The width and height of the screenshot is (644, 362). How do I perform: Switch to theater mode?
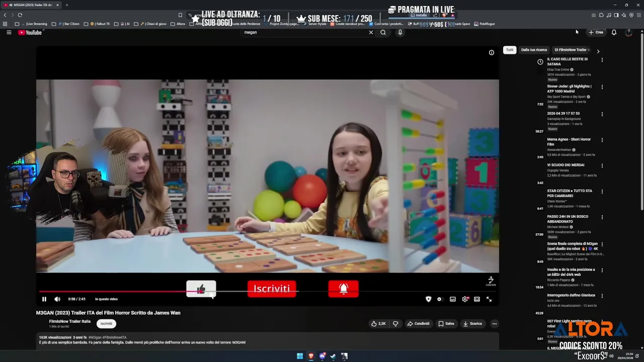[x=477, y=299]
